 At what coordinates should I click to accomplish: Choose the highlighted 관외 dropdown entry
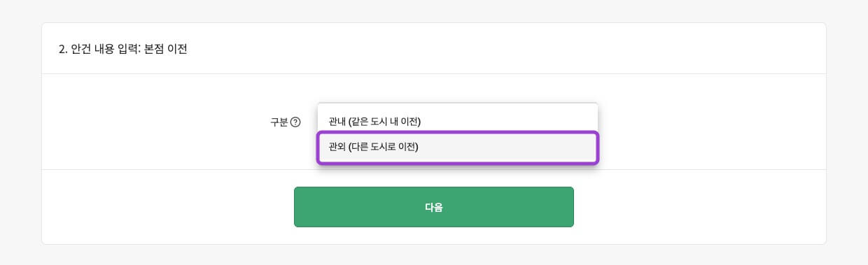pos(458,148)
